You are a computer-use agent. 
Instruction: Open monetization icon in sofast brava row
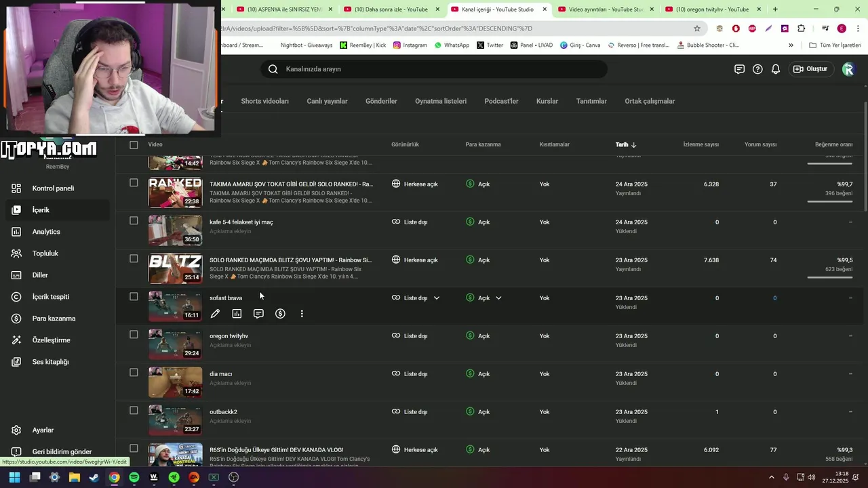click(280, 314)
